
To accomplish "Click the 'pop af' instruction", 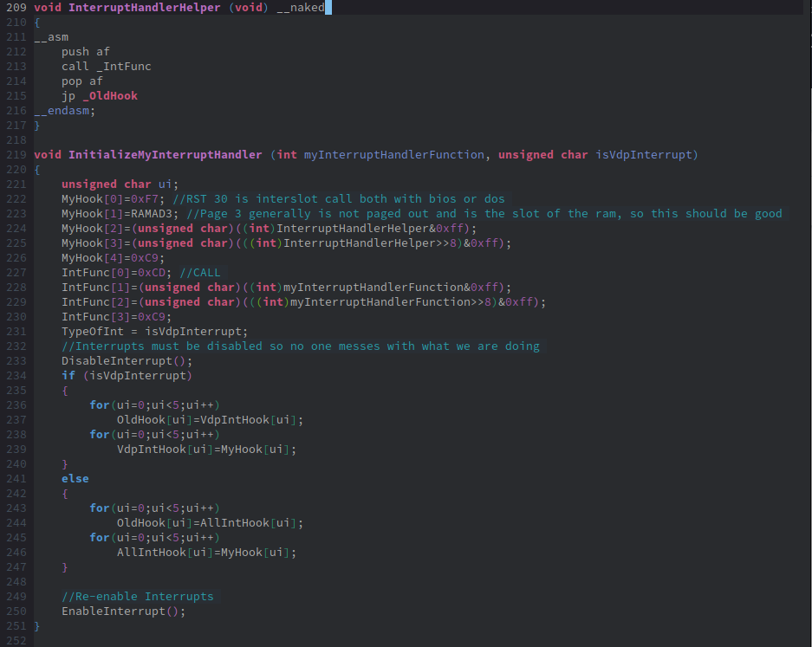I will (x=81, y=81).
